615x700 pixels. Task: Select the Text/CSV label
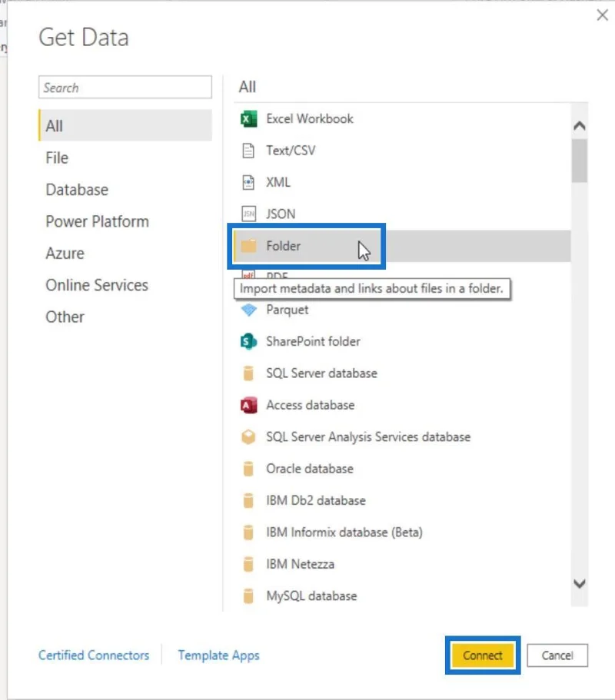click(x=291, y=151)
